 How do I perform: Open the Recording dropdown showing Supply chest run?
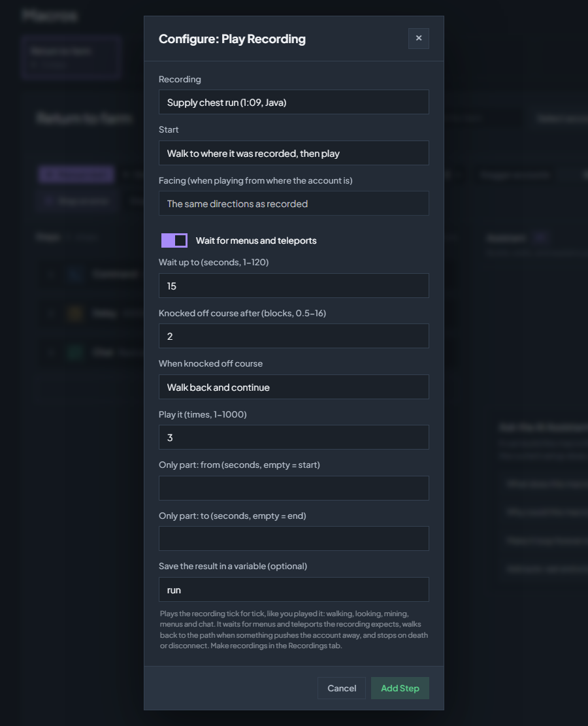293,103
